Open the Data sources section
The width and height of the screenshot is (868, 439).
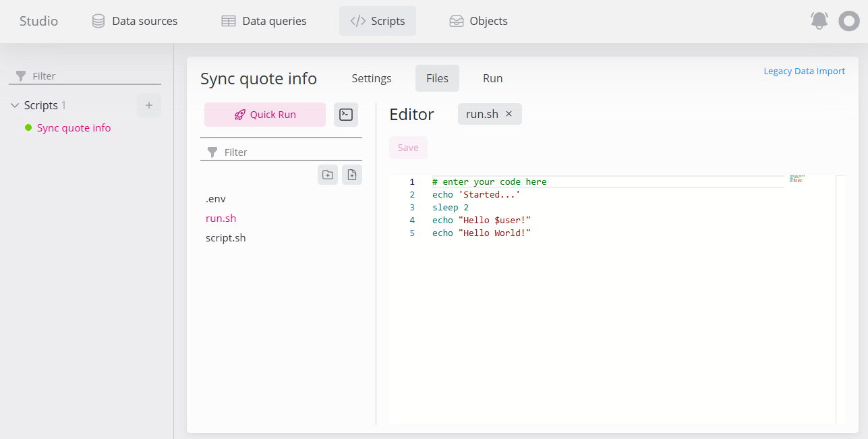point(135,21)
